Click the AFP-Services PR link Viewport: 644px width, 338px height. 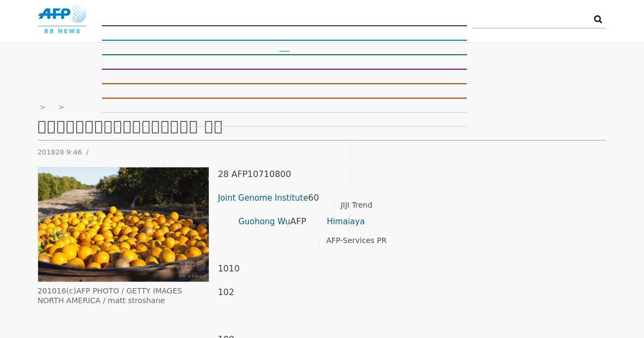[x=356, y=240]
